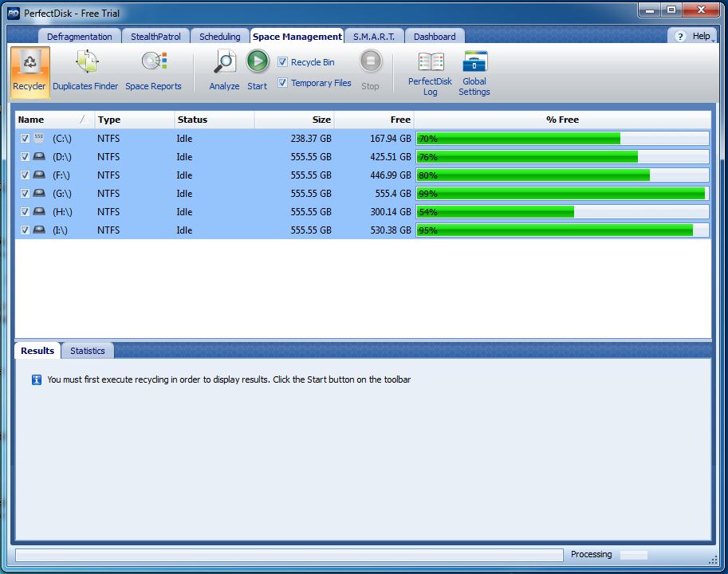Click the Analyze magnifier icon

tap(225, 62)
